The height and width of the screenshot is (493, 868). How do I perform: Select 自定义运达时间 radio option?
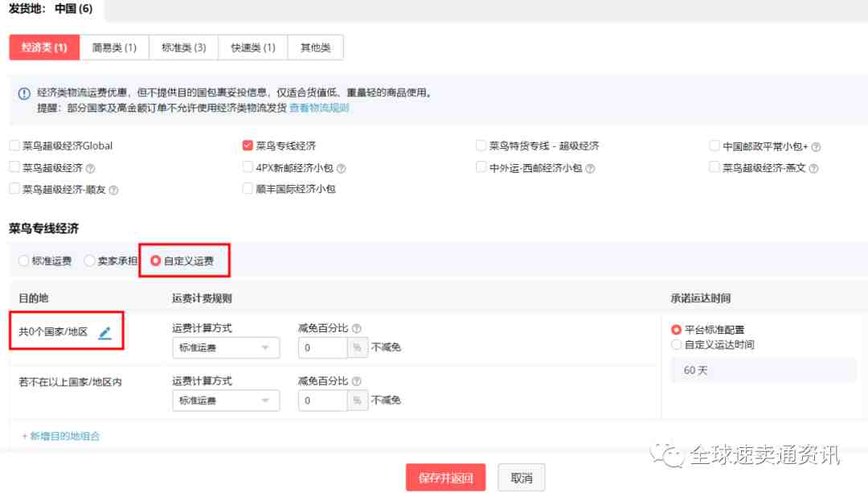point(676,344)
